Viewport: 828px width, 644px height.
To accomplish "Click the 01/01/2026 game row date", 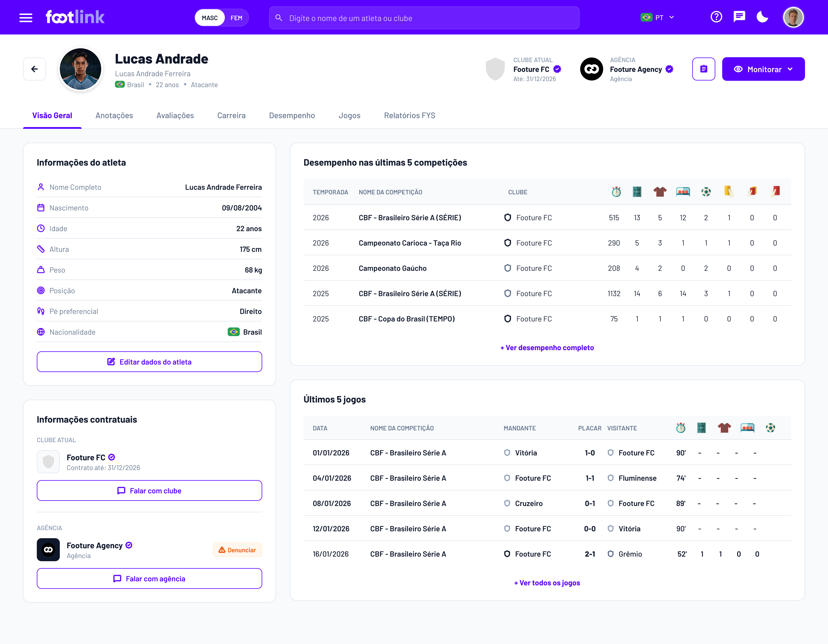I will click(x=331, y=453).
